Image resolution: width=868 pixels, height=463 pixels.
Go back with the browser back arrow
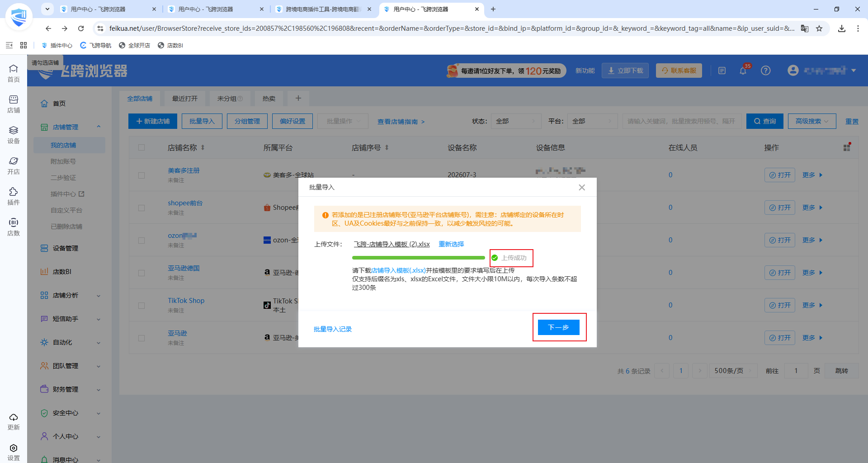click(x=48, y=28)
